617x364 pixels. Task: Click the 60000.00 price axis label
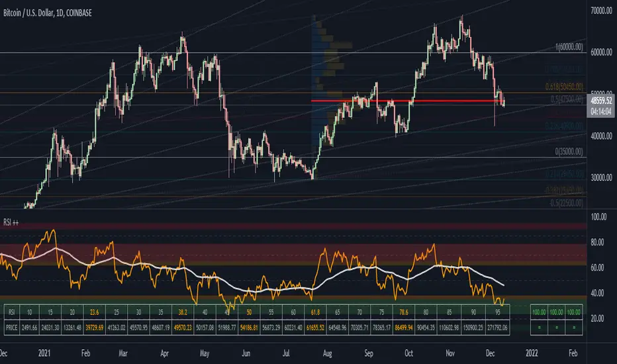tap(601, 52)
